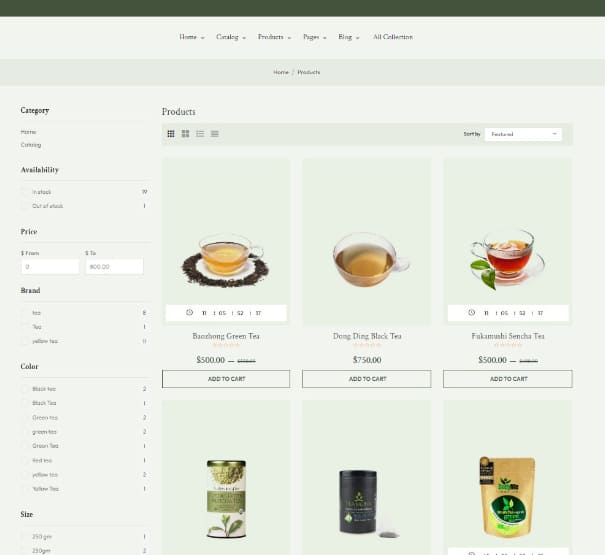The image size is (605, 555).
Task: Click the price From input field
Action: click(50, 267)
